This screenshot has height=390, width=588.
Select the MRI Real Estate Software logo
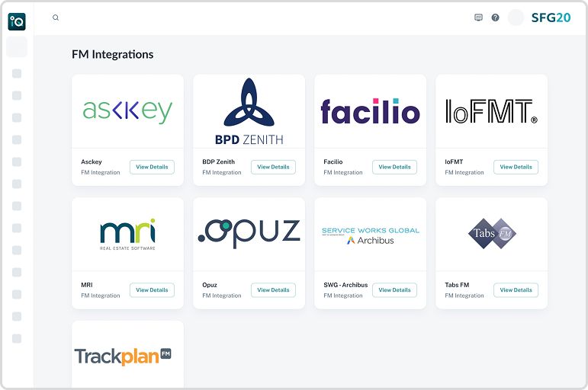pos(127,234)
